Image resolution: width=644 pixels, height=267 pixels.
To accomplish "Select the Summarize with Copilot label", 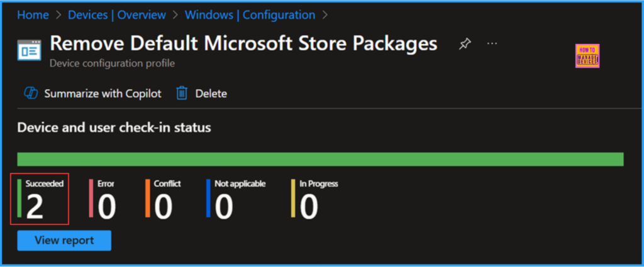I will (x=103, y=94).
